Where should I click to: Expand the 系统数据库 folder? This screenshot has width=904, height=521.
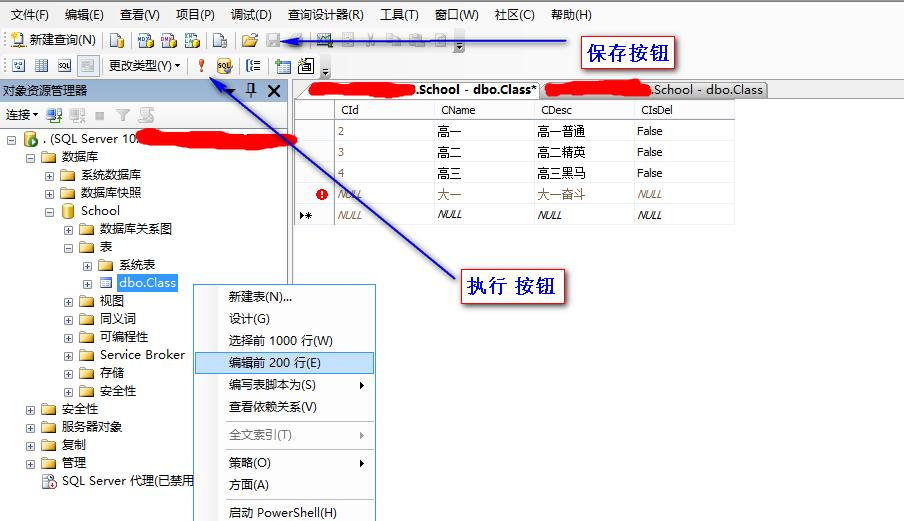coord(49,176)
